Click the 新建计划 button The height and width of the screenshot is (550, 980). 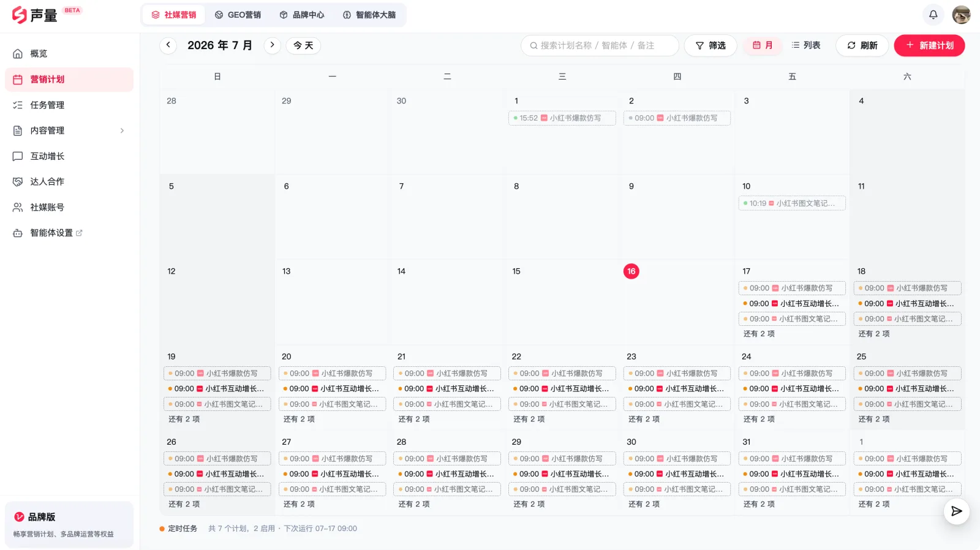pyautogui.click(x=929, y=45)
